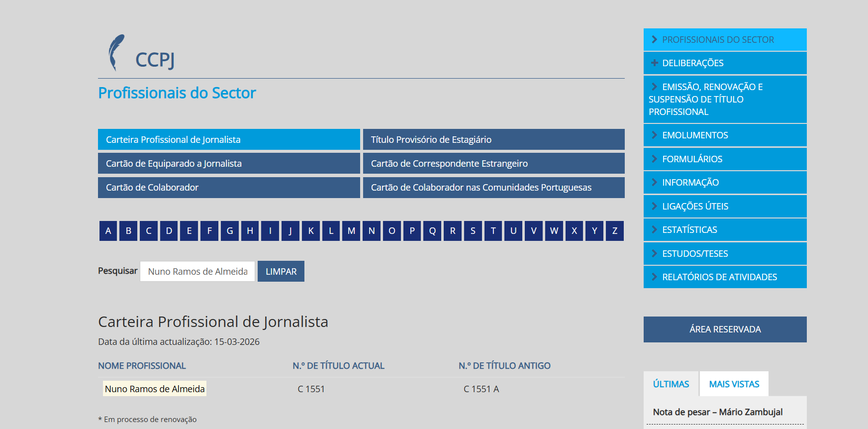Filter names by letter Z
The image size is (868, 429).
click(614, 231)
